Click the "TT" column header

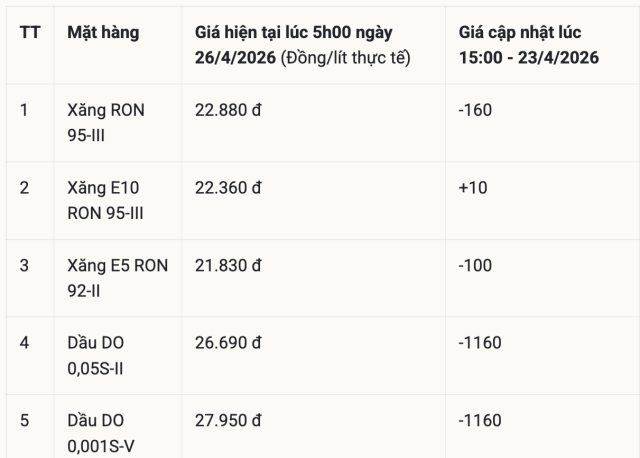pos(30,32)
